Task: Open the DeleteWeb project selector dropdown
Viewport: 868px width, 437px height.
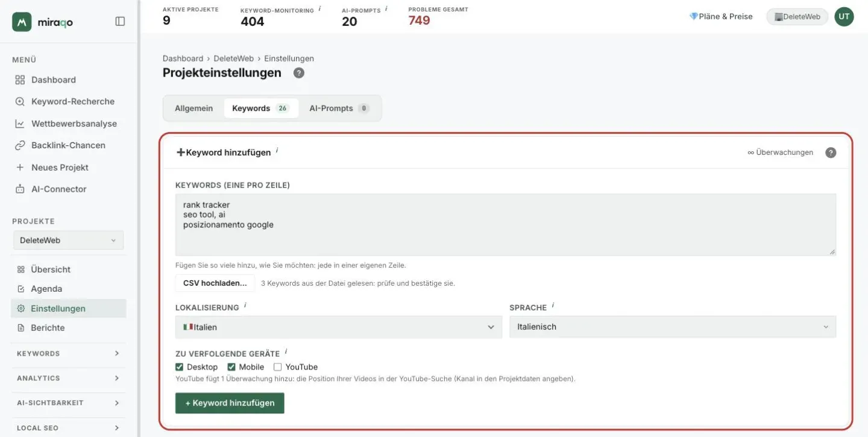Action: click(68, 240)
